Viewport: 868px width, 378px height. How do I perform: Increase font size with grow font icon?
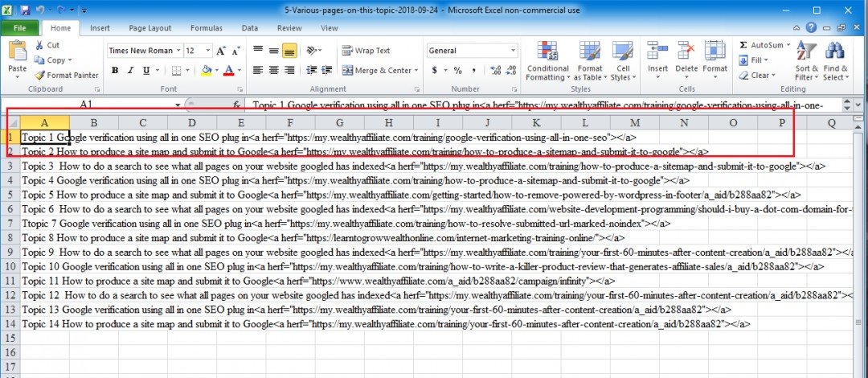(221, 51)
